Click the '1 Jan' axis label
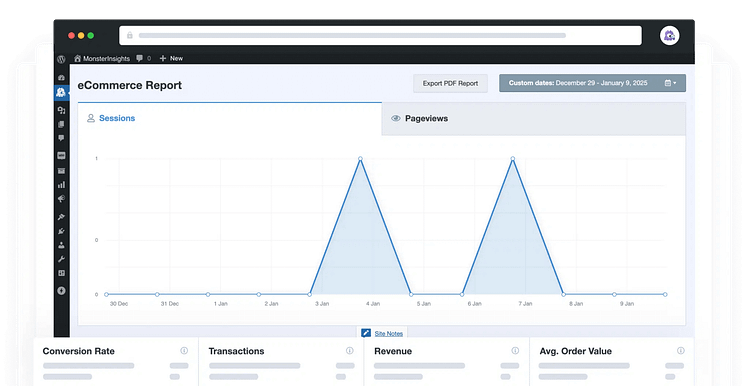Viewport: 749px width, 386px height. click(221, 304)
